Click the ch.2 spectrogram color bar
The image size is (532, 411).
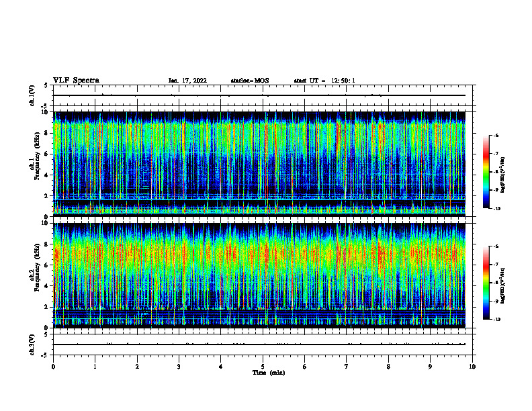(486, 283)
